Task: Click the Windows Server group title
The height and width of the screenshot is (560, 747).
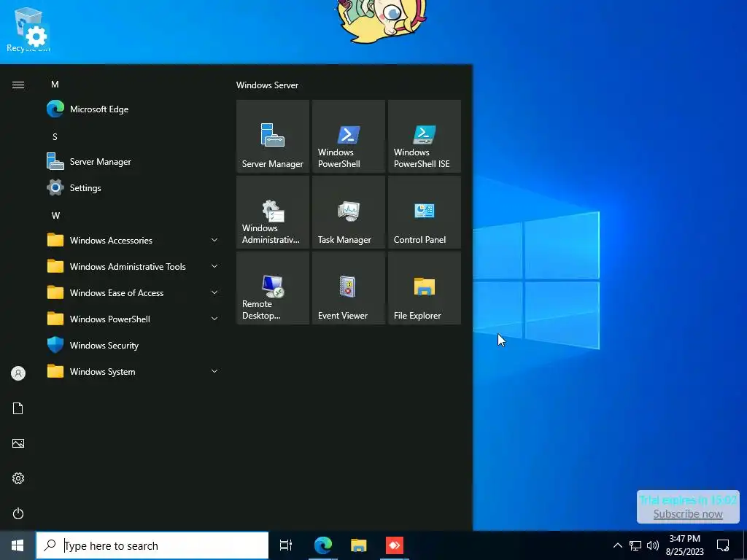Action: click(x=267, y=85)
